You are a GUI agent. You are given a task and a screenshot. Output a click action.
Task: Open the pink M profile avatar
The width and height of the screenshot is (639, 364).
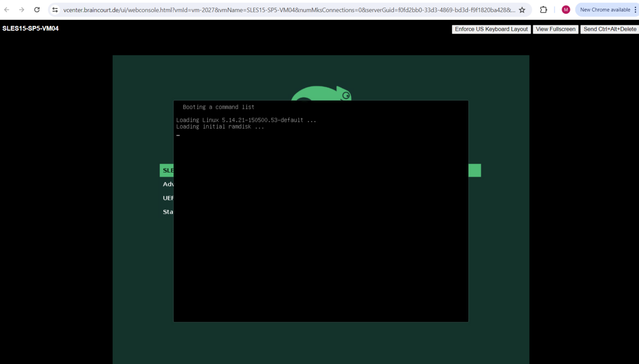click(566, 9)
